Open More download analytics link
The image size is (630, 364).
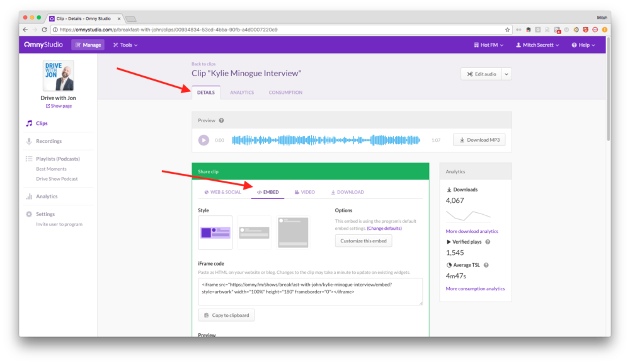[472, 231]
